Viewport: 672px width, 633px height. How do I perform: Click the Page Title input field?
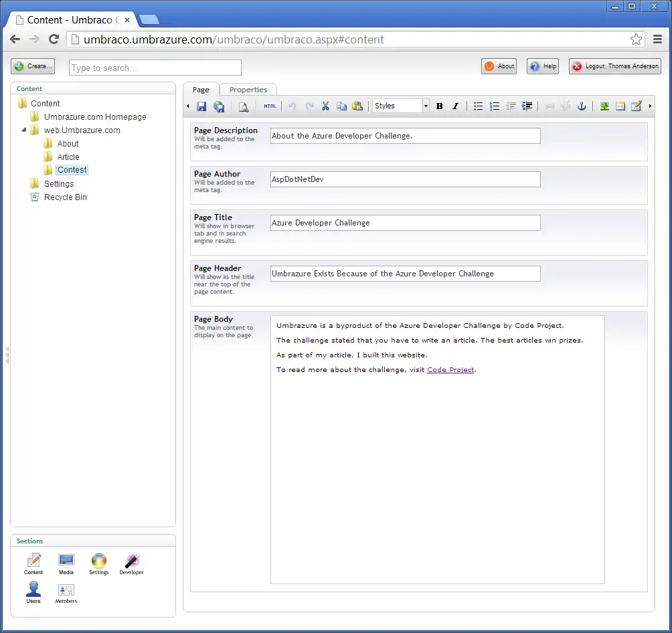tap(406, 223)
